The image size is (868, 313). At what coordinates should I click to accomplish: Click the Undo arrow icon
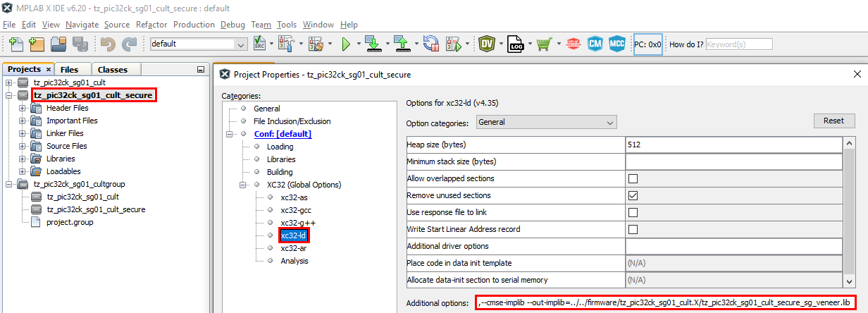point(108,44)
